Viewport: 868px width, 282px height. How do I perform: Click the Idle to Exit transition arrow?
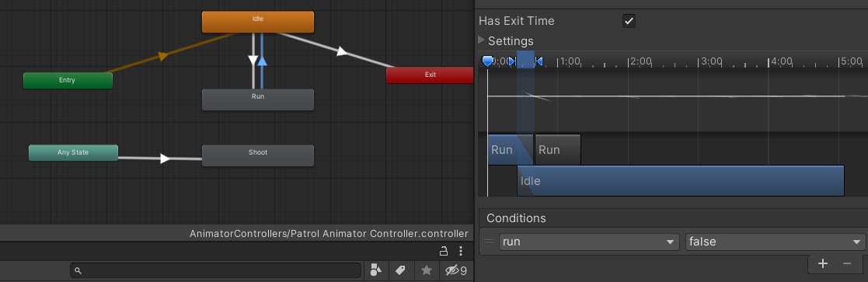coord(342,52)
